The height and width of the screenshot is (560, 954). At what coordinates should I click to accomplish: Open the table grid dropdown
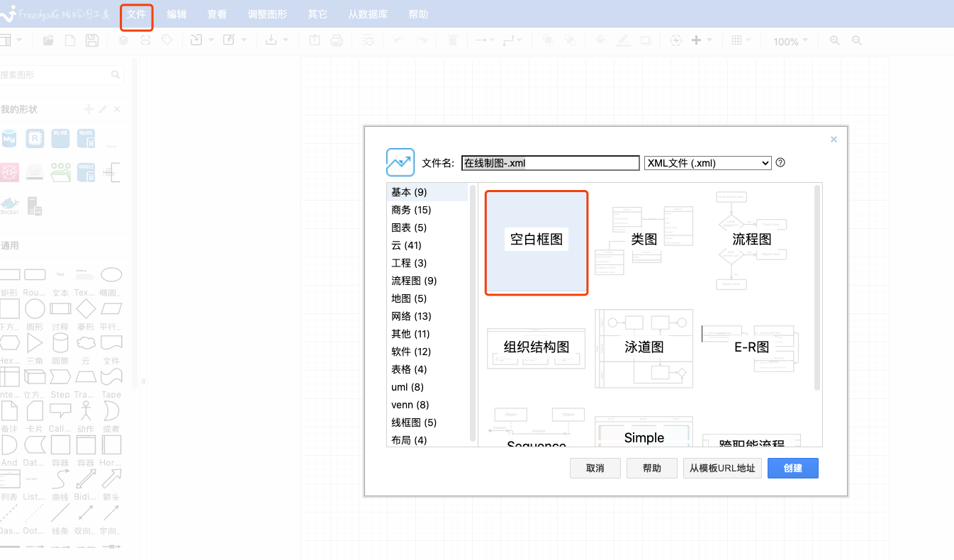[741, 40]
